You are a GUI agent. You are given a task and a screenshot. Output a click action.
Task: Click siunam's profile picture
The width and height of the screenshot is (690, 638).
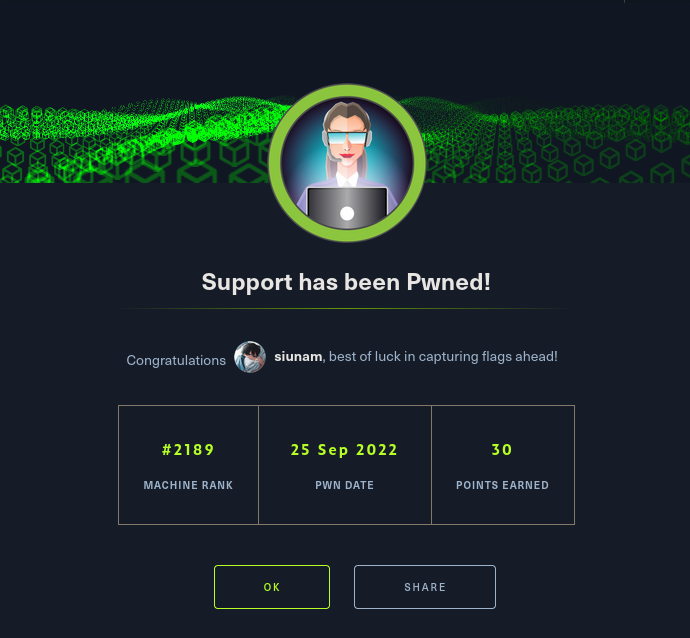pyautogui.click(x=250, y=357)
